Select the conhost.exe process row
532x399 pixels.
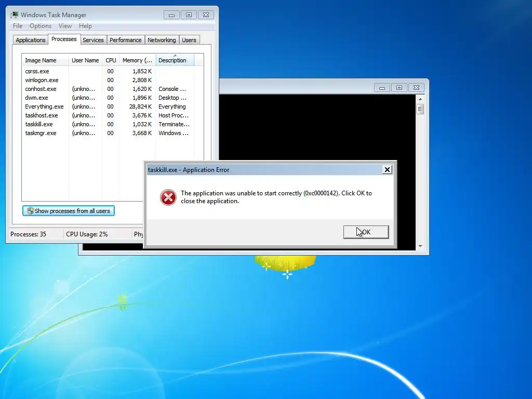(x=108, y=89)
